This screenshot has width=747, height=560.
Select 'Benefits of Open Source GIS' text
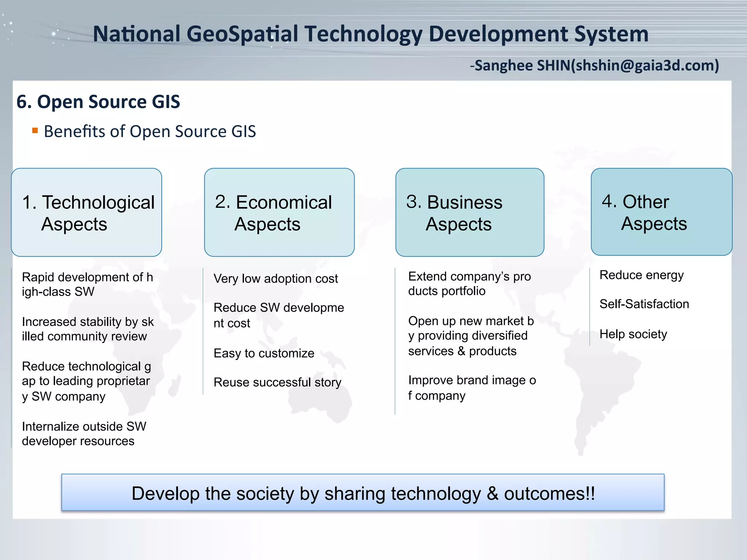click(x=150, y=132)
